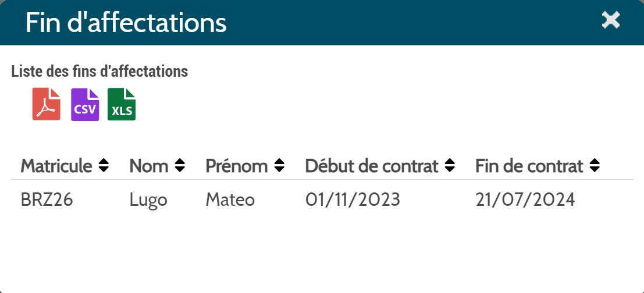This screenshot has width=644, height=293.
Task: Click the Fin de contrat header label
Action: (529, 166)
